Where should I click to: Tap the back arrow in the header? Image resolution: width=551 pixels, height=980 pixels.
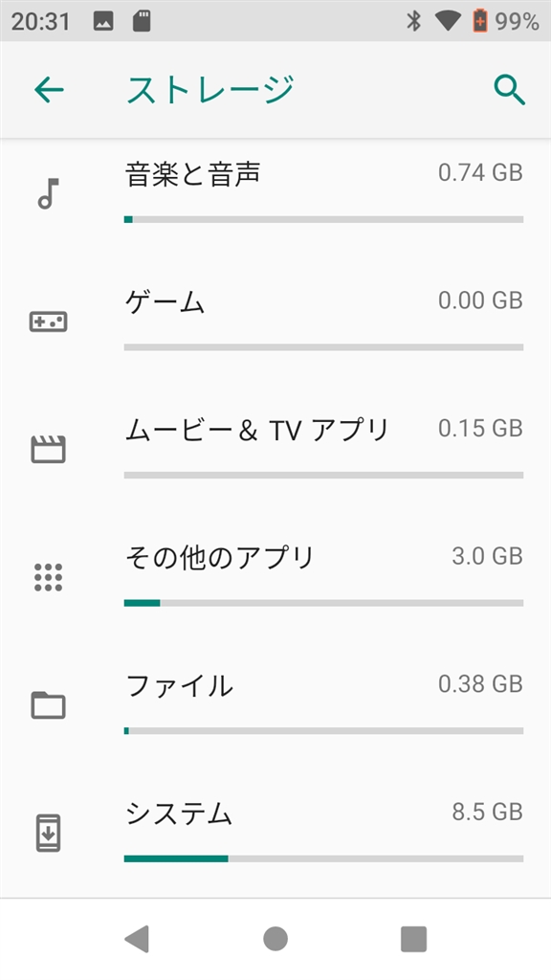tap(49, 90)
